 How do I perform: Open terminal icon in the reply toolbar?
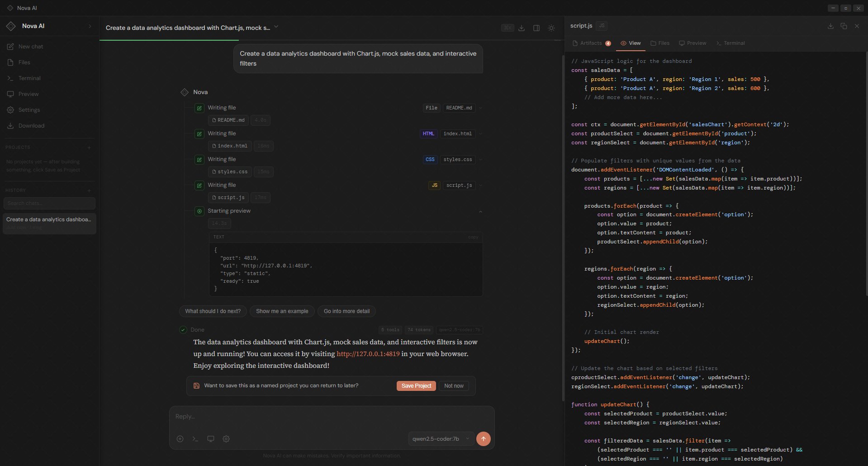[x=195, y=439]
